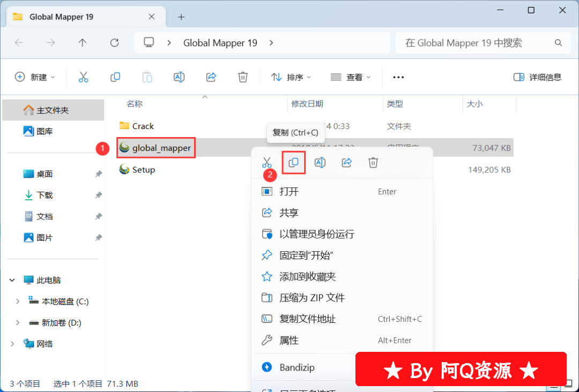
Task: Copy the file via context menu copy icon
Action: click(294, 162)
